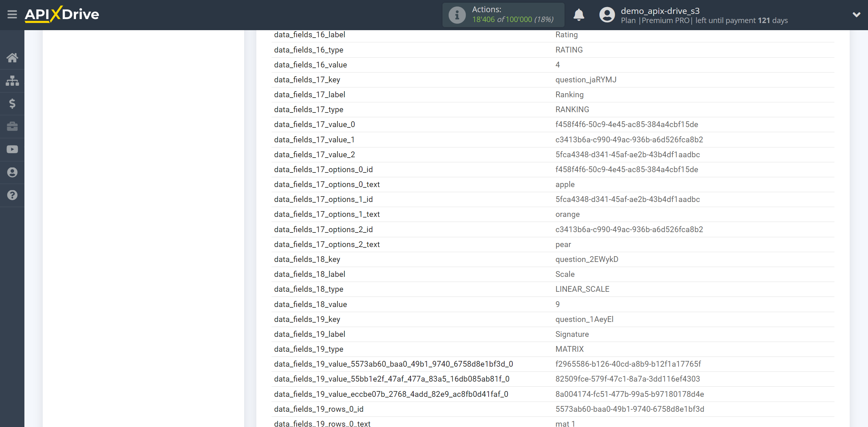Viewport: 868px width, 427px height.
Task: Select the data_fields_16_value row name
Action: (x=310, y=65)
